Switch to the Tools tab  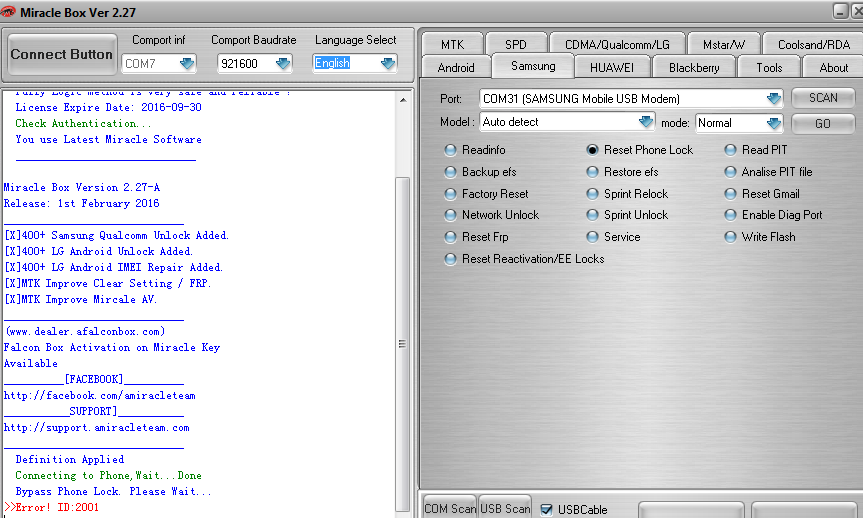tap(769, 67)
